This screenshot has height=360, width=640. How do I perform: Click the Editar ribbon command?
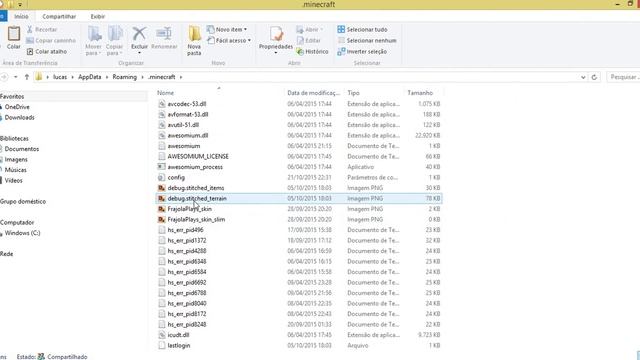309,40
